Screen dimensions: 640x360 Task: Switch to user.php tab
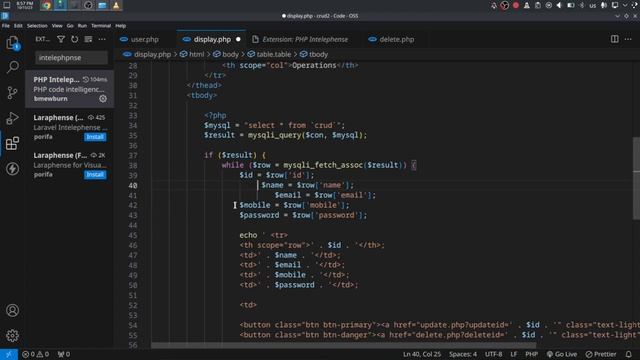click(x=144, y=40)
